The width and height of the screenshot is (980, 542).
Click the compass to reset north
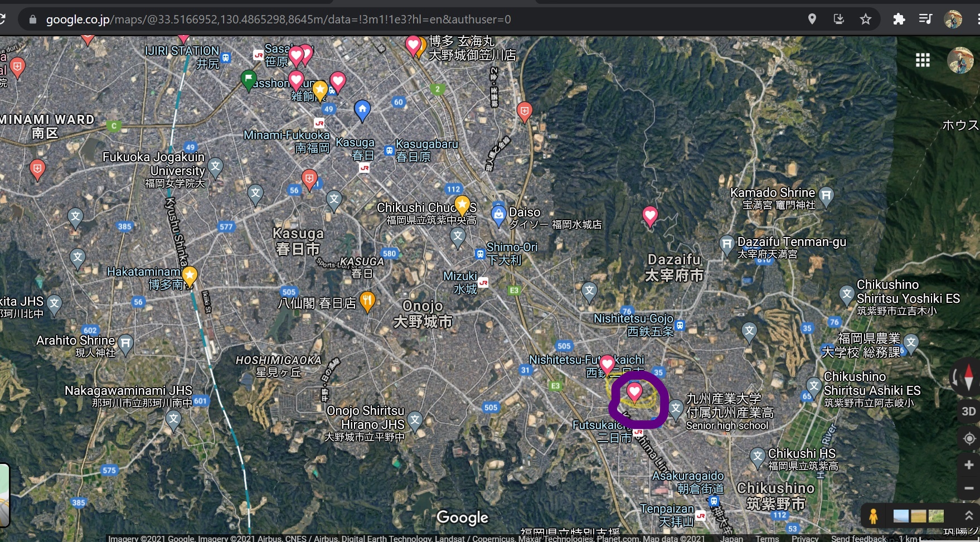click(968, 378)
